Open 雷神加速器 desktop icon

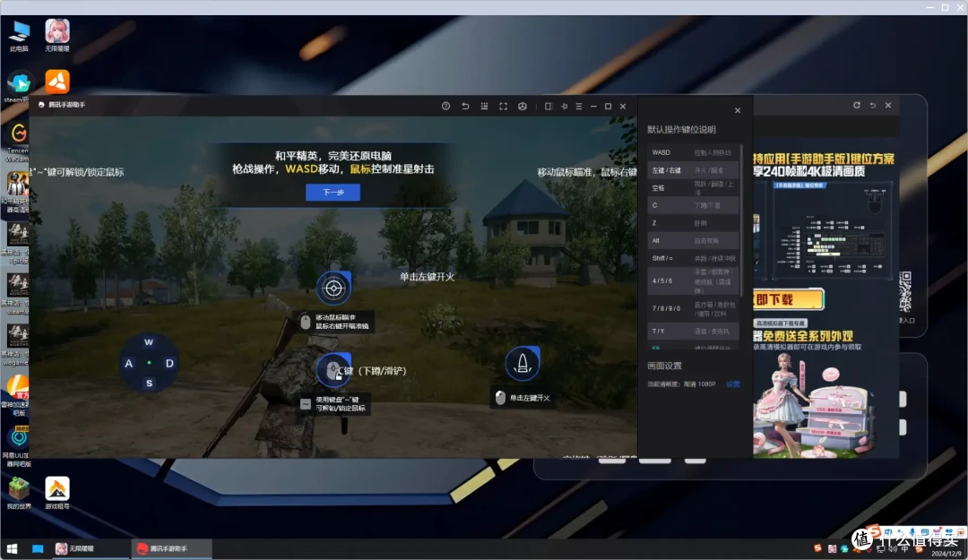(17, 396)
